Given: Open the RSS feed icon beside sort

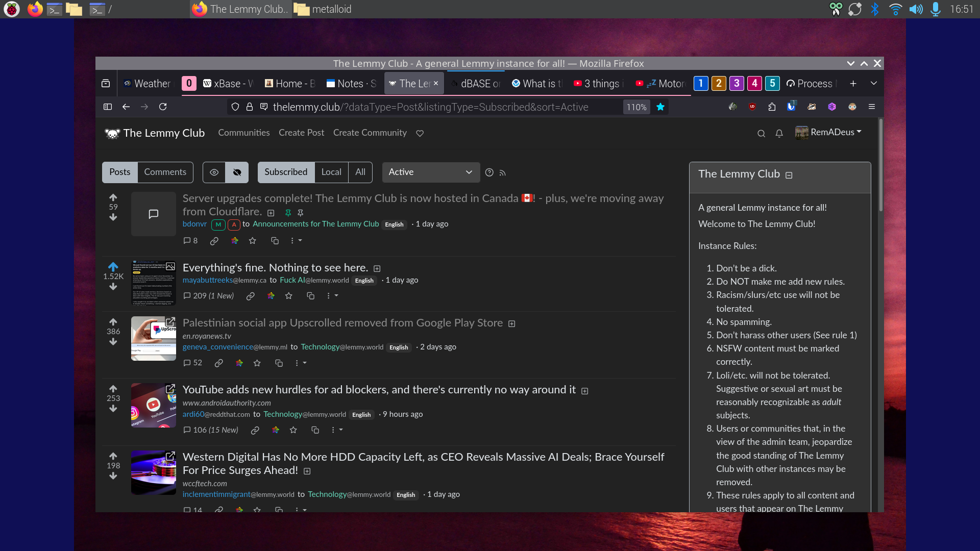Looking at the screenshot, I should (x=503, y=173).
